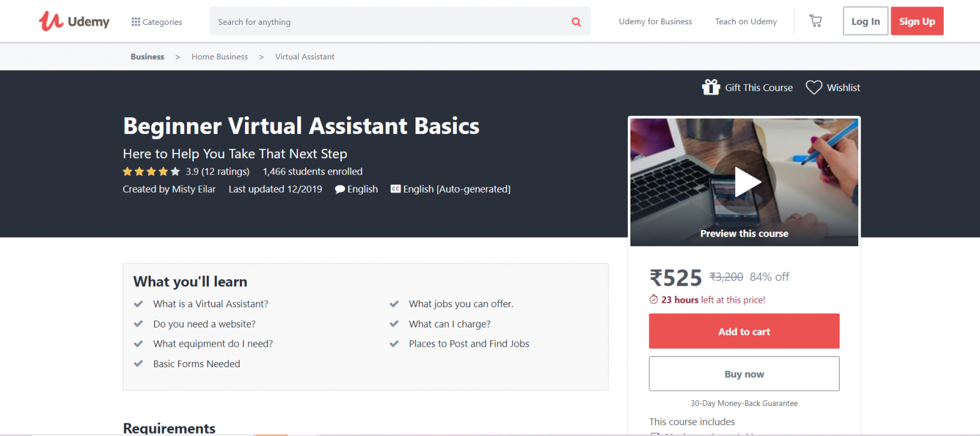This screenshot has height=436, width=980.
Task: Click Do you need a website? item
Action: coord(204,324)
